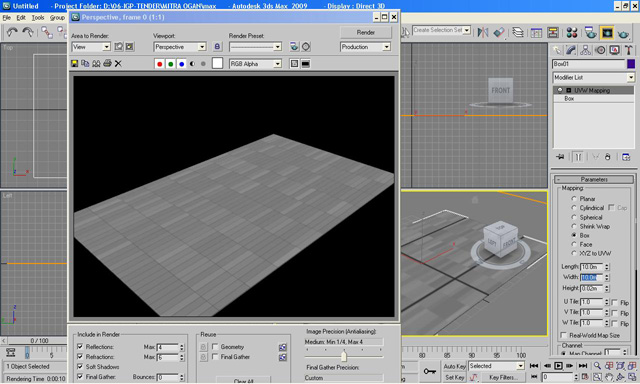Click Redo arrow in main toolbar

click(x=28, y=32)
